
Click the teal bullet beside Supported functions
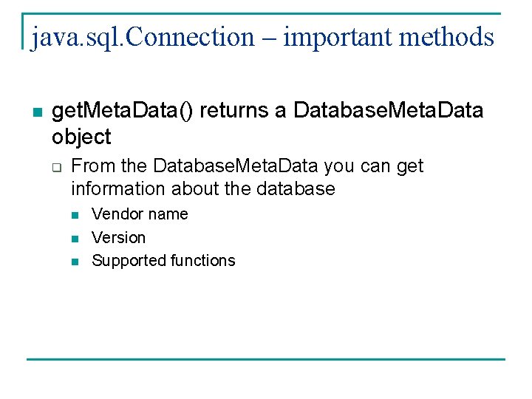click(75, 262)
